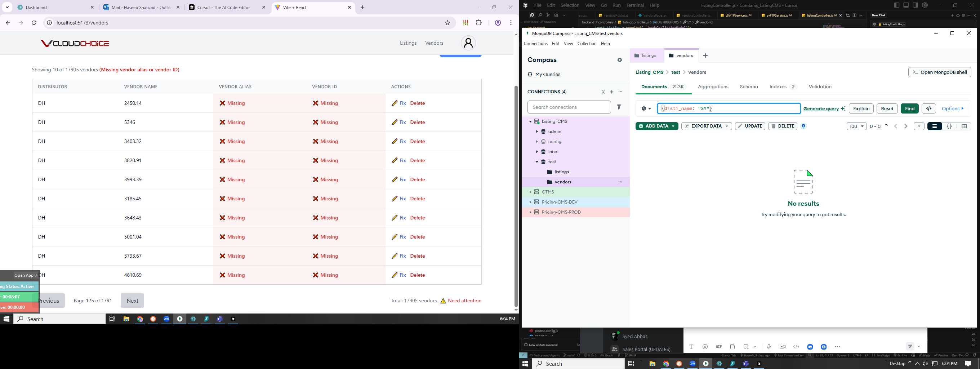Click the blue insight lightbulb icon

[x=803, y=126]
